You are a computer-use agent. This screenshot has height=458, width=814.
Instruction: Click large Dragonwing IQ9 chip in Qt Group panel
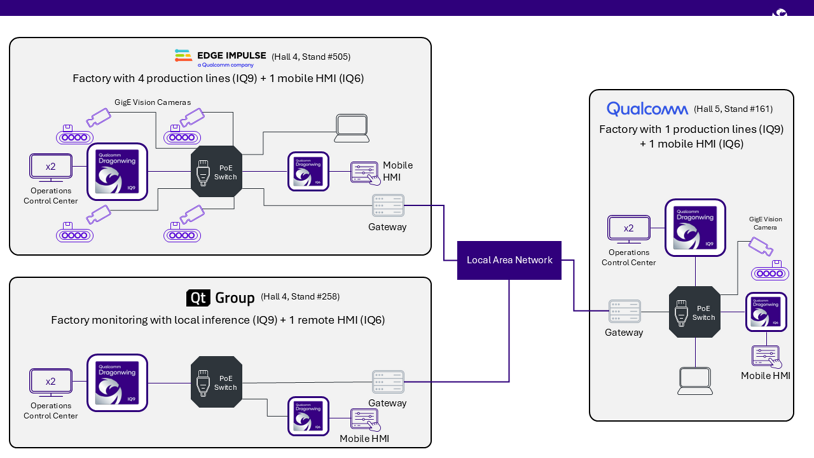click(117, 383)
